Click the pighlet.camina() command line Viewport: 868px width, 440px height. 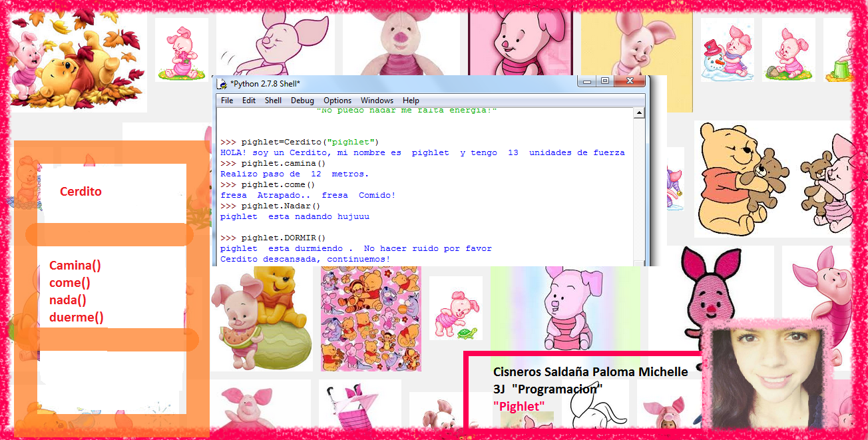click(x=273, y=163)
